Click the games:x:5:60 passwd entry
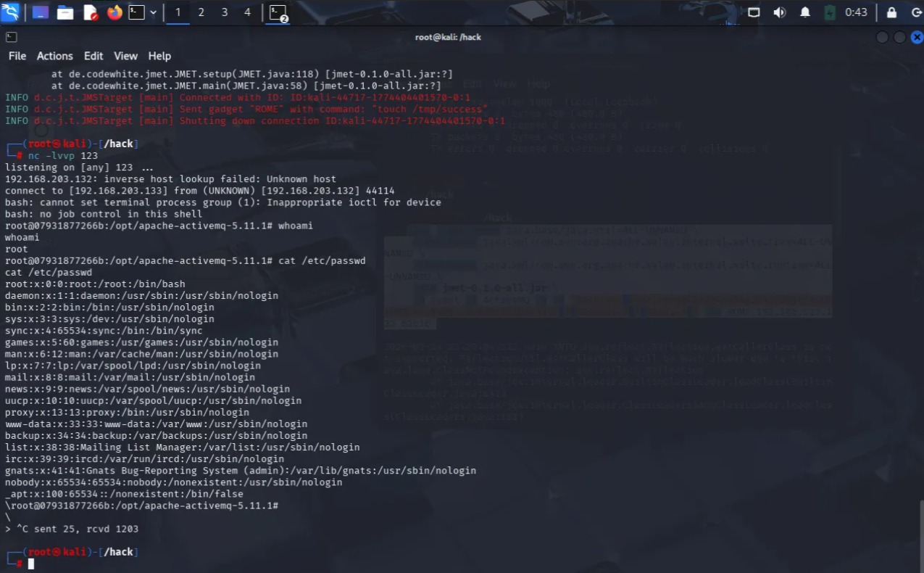The height and width of the screenshot is (573, 924). [141, 342]
